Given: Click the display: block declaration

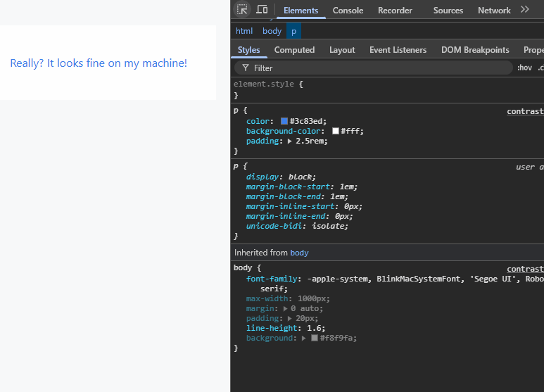Looking at the screenshot, I should (281, 177).
